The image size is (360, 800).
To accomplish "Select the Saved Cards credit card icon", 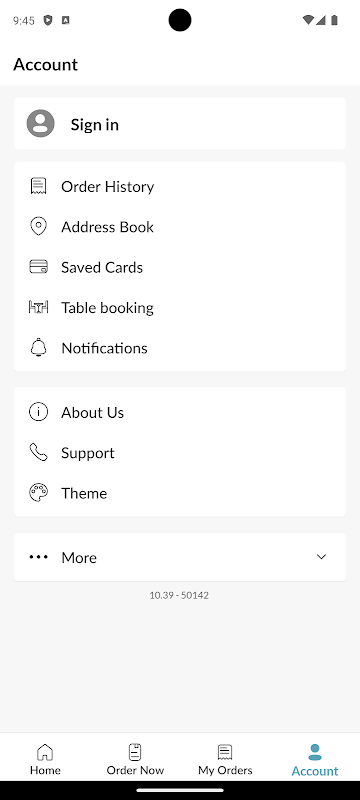I will (38, 267).
